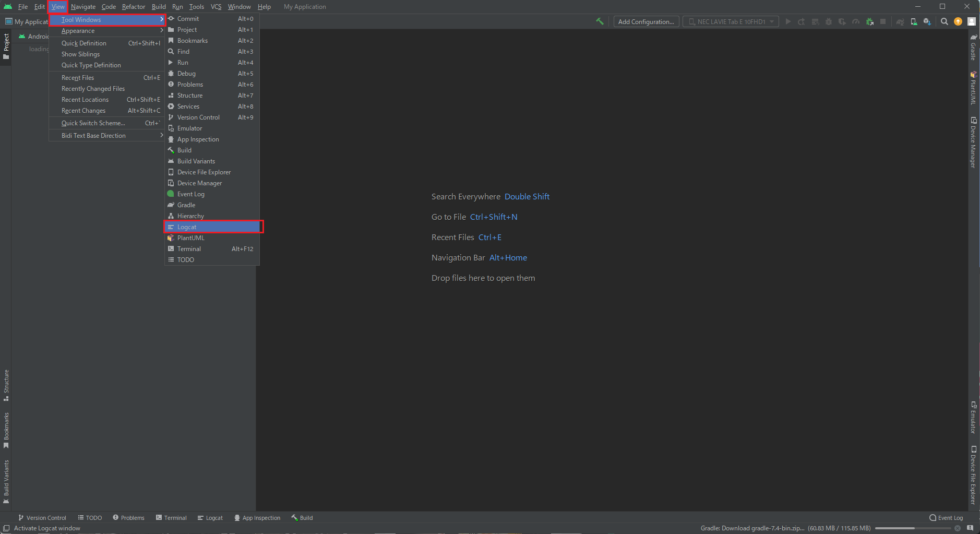The width and height of the screenshot is (980, 534).
Task: Click the Make Project hammer icon
Action: coord(600,21)
